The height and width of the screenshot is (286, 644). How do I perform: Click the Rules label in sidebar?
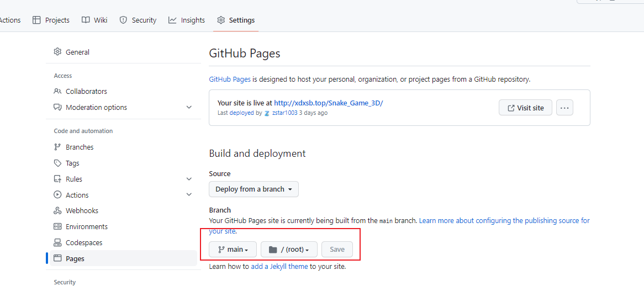point(74,179)
